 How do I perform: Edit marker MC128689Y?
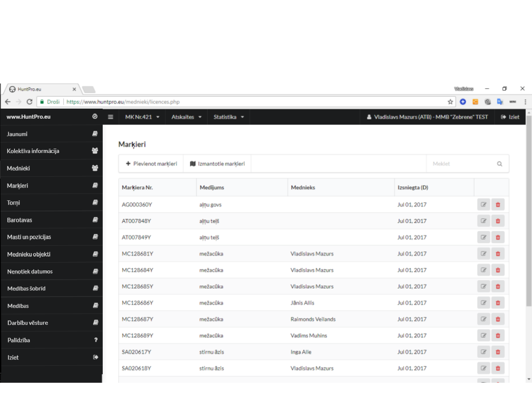point(484,335)
